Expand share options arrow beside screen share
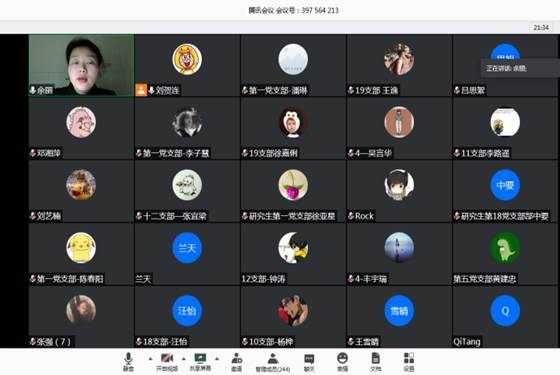The height and width of the screenshot is (375, 560). [217, 359]
